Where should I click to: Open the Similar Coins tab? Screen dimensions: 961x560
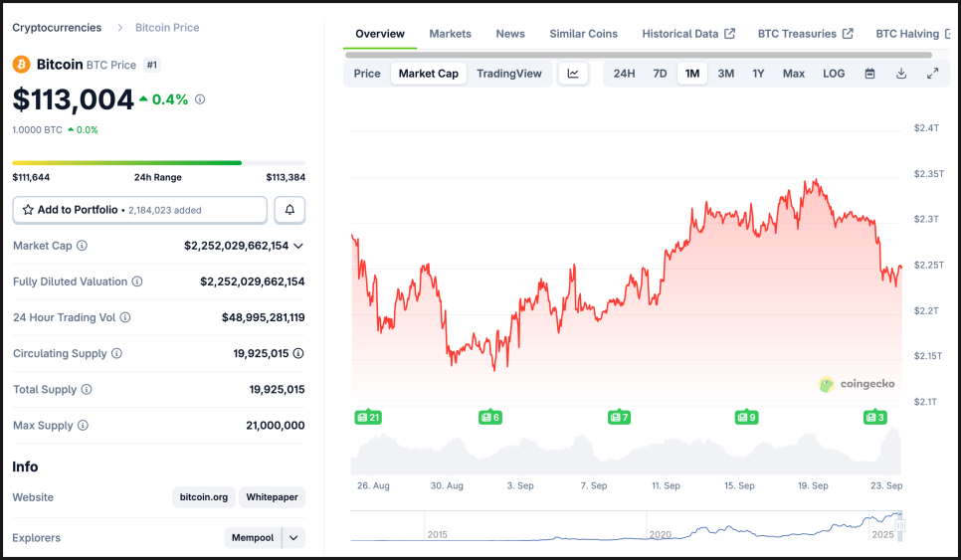tap(583, 34)
